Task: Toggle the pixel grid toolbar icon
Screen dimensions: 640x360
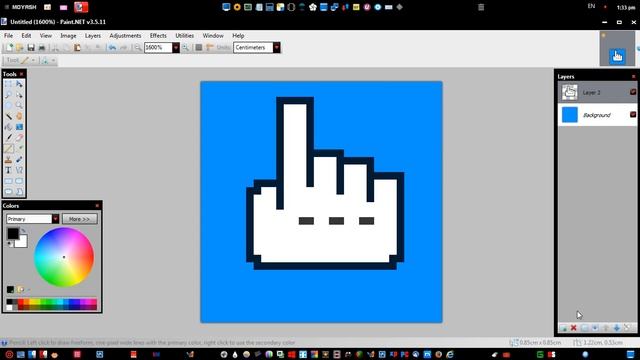Action: click(x=199, y=47)
